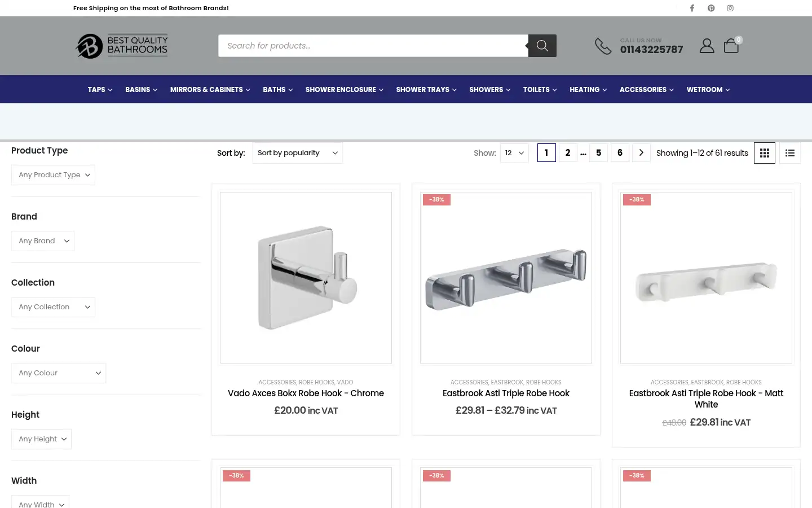Open the Facebook social icon
This screenshot has height=508, width=812.
pyautogui.click(x=692, y=8)
